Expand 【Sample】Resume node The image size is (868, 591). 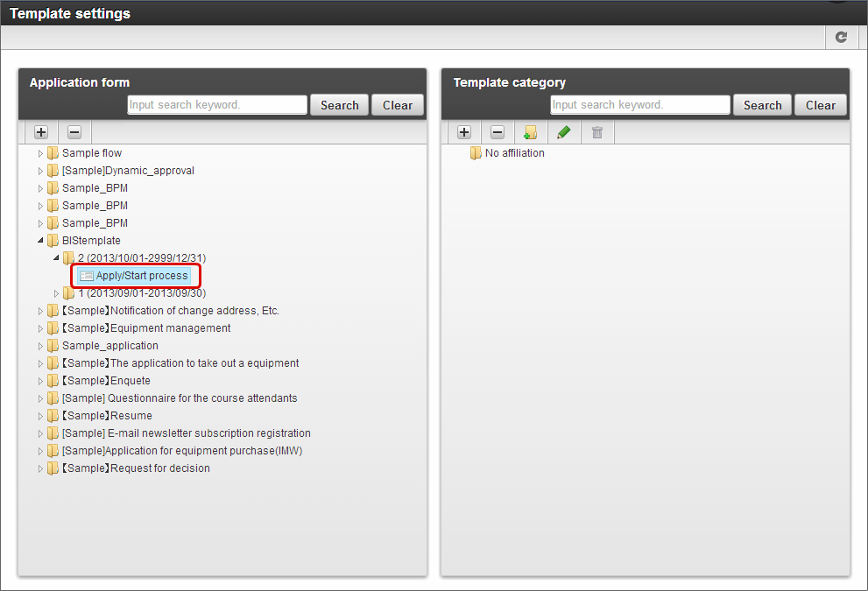click(x=40, y=416)
